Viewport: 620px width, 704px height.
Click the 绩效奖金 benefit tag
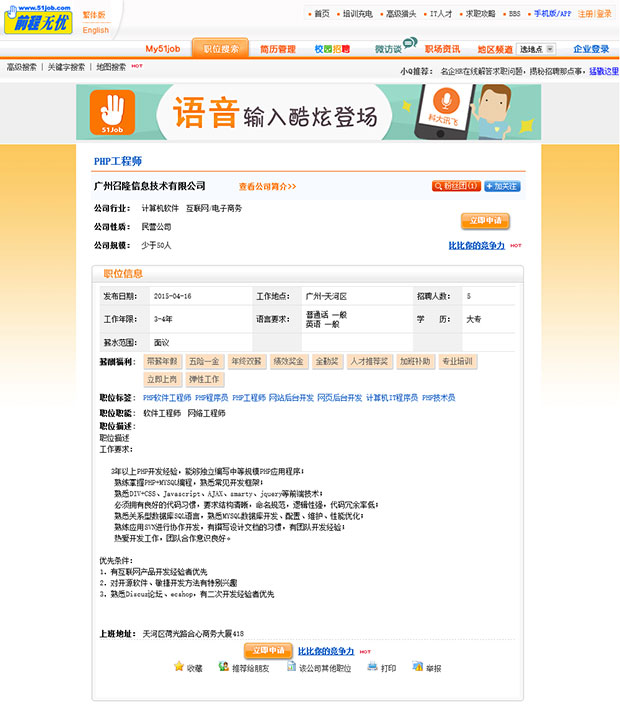point(289,361)
